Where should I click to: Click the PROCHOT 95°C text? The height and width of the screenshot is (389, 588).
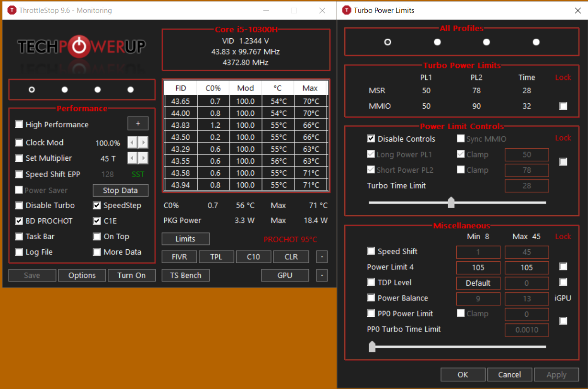click(x=290, y=239)
